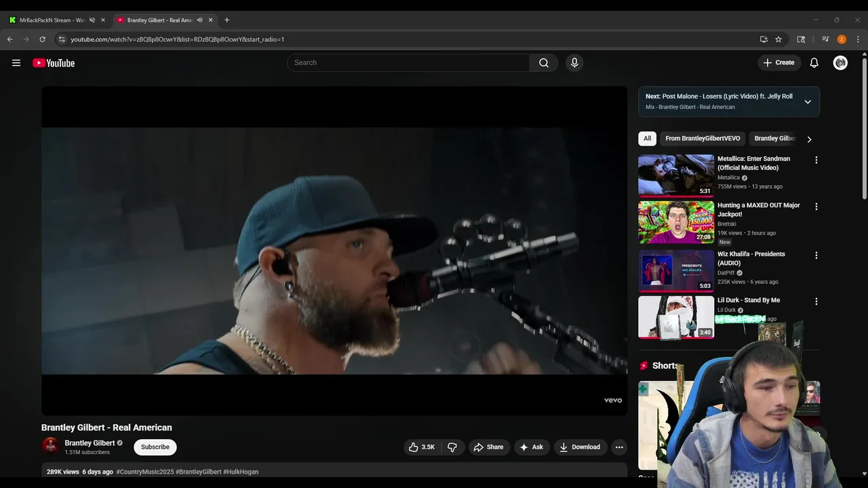868x488 pixels.
Task: Open Lil Durk Stand By Me thumbnail
Action: pos(676,317)
